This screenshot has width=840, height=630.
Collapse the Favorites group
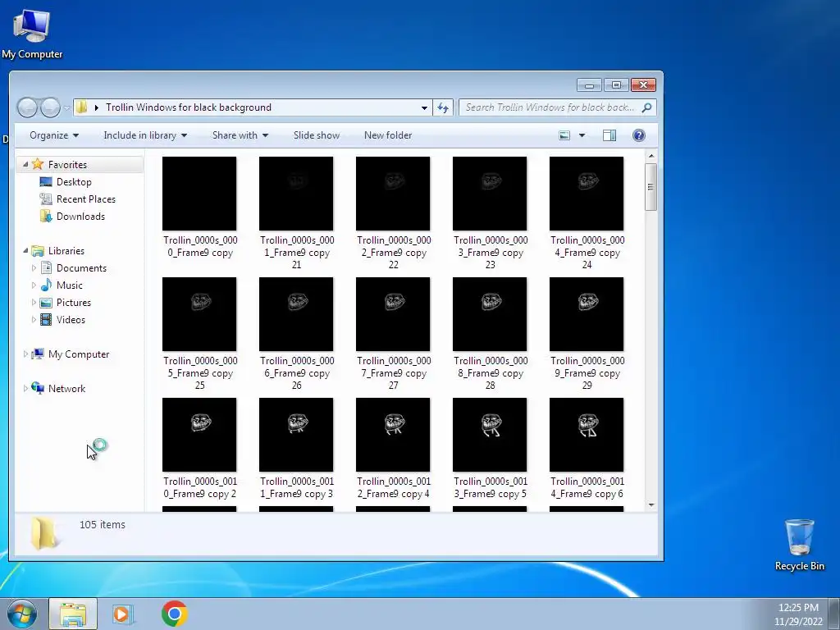pyautogui.click(x=25, y=164)
